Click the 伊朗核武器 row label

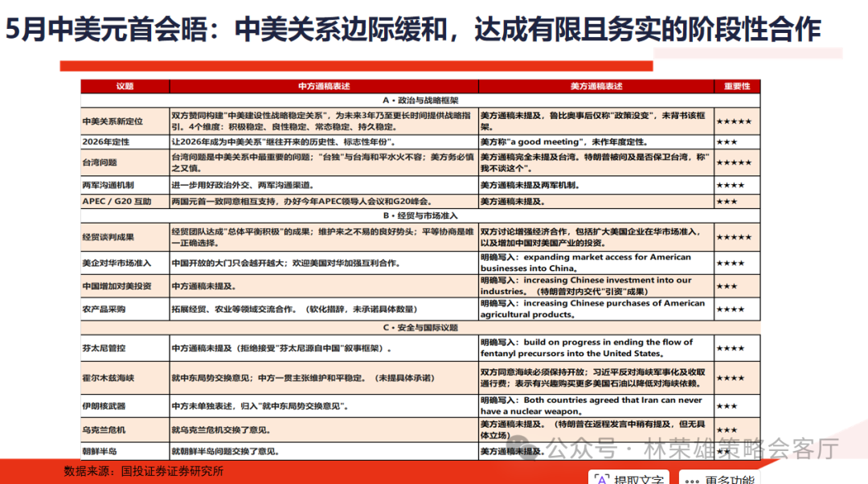(x=104, y=406)
